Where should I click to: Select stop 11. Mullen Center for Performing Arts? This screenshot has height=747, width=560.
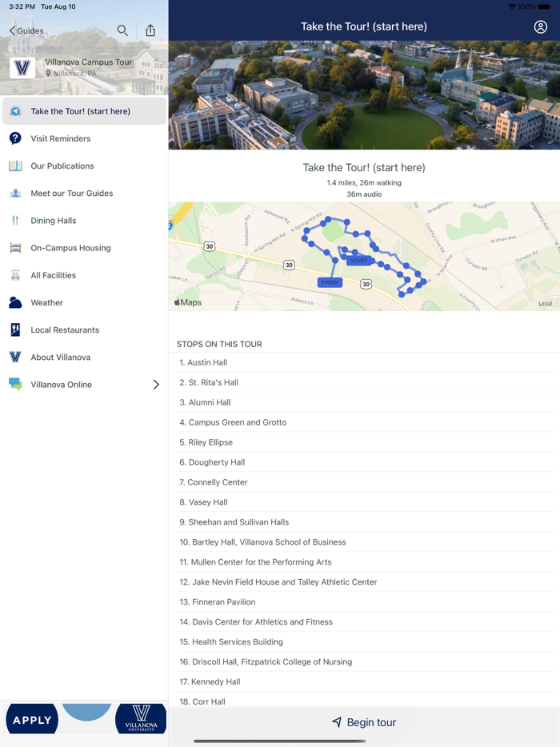[x=366, y=562]
